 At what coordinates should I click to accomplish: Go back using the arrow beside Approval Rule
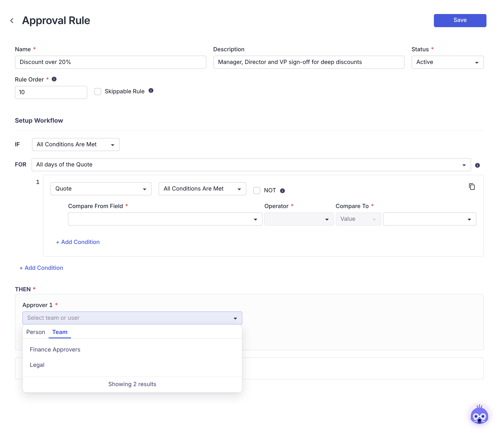pyautogui.click(x=12, y=21)
